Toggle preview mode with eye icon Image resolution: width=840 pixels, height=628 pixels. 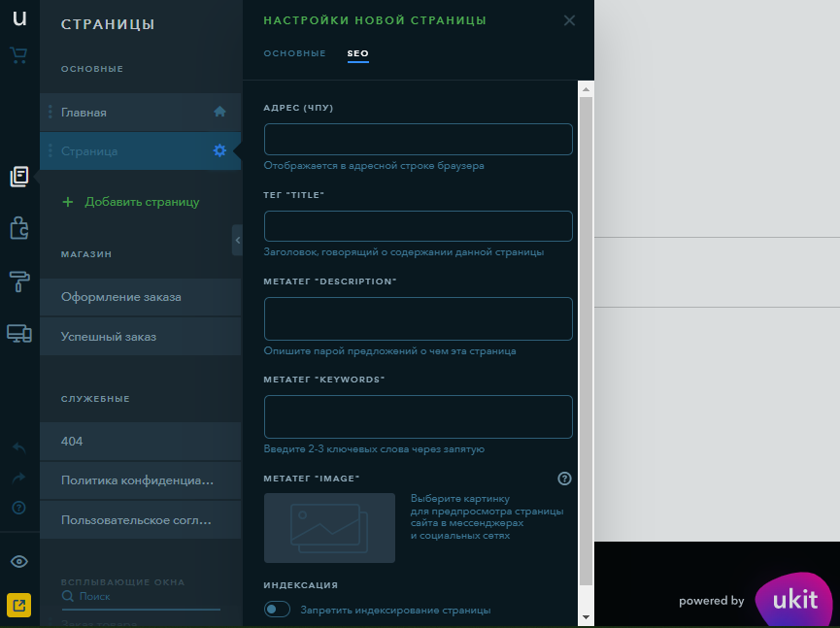(x=19, y=562)
